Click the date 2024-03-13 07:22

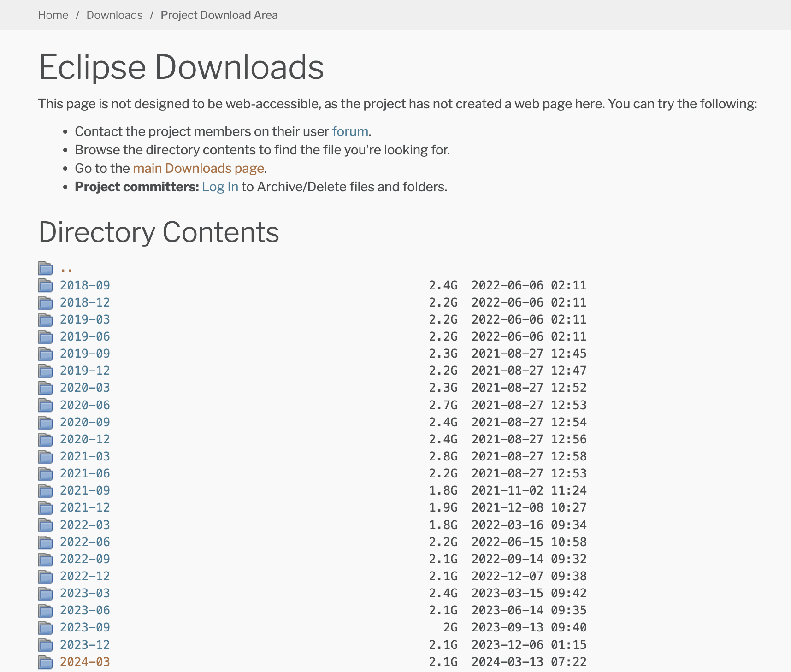(529, 662)
